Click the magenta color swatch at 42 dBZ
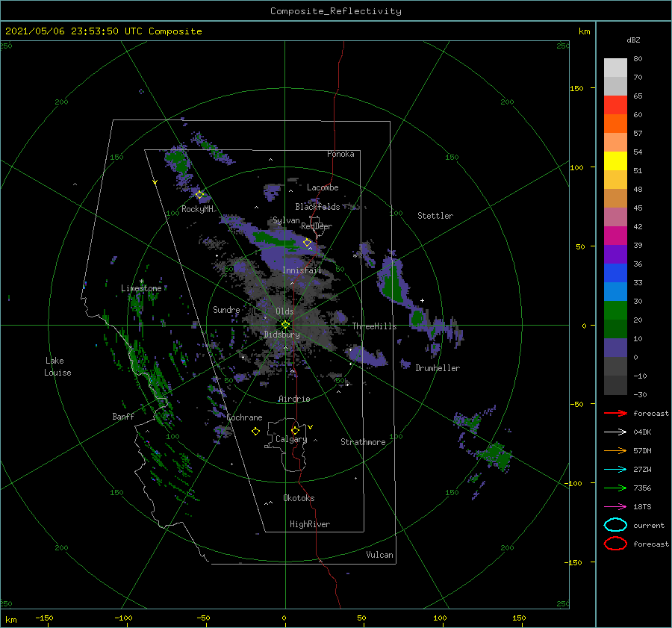Image resolution: width=672 pixels, height=628 pixels. pyautogui.click(x=615, y=235)
